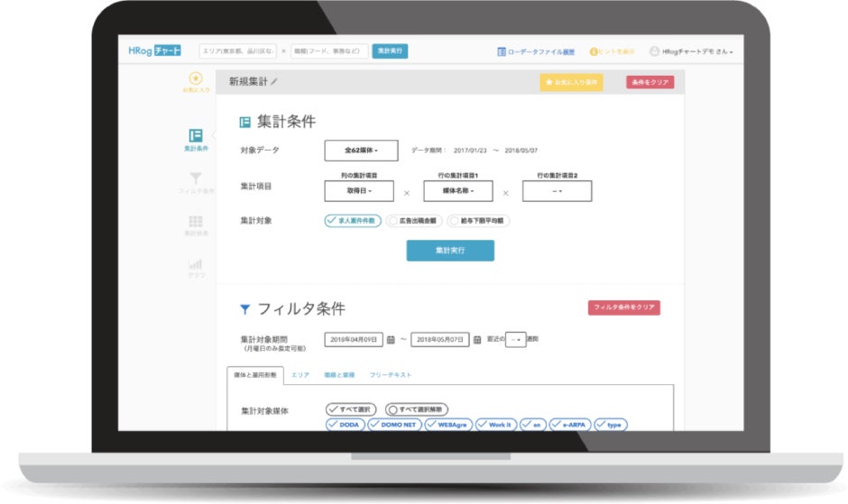Select the 給与下限平均額 option
This screenshot has width=848, height=504.
click(x=478, y=221)
